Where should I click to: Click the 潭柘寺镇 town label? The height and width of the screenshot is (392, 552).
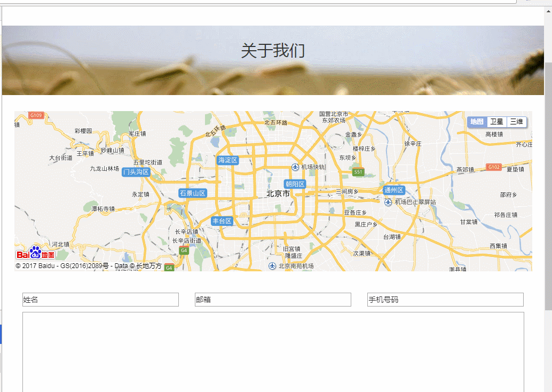tap(103, 209)
